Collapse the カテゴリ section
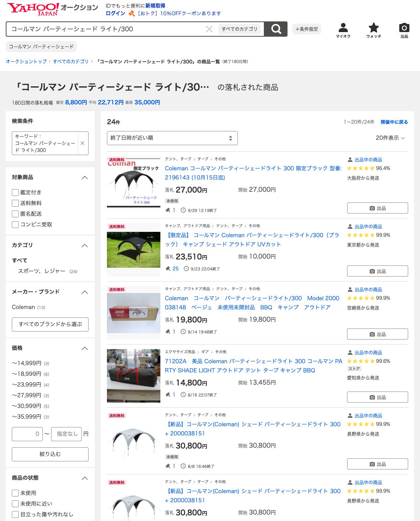 (x=85, y=246)
